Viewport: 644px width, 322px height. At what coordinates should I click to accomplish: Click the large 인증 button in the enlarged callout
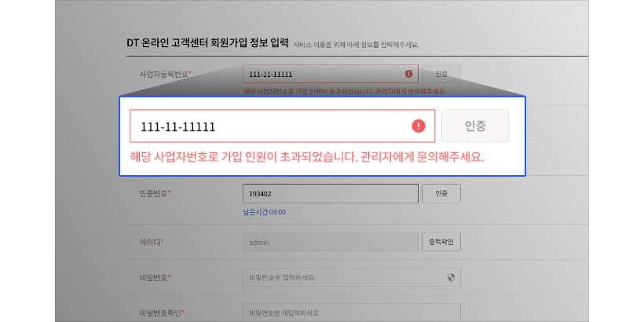[x=475, y=126]
